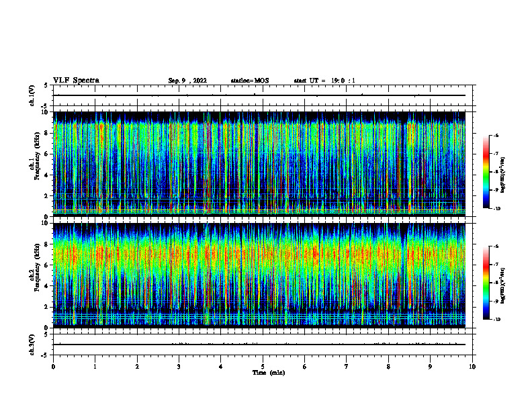Click the ch.1 frequency tick label "4"
Screen dimensions: 532x411
(x=47, y=175)
